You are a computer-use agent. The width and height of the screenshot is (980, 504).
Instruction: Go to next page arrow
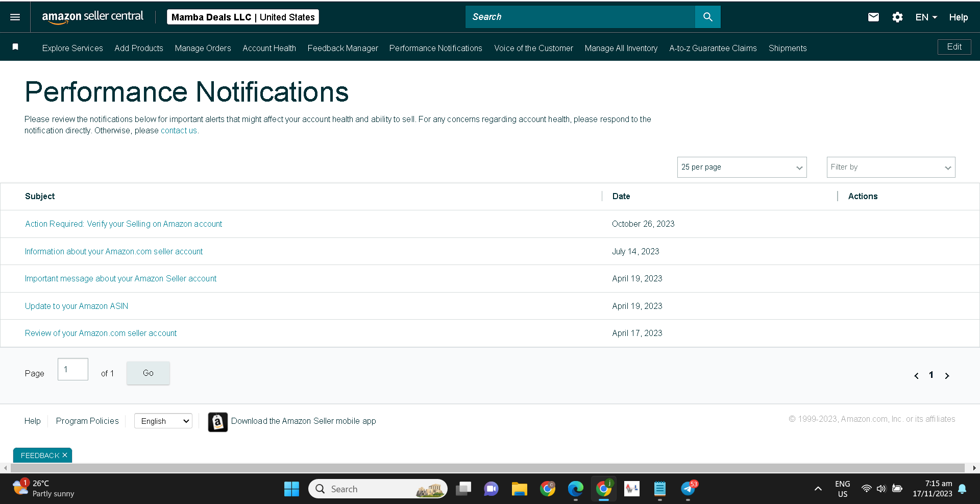pyautogui.click(x=947, y=376)
